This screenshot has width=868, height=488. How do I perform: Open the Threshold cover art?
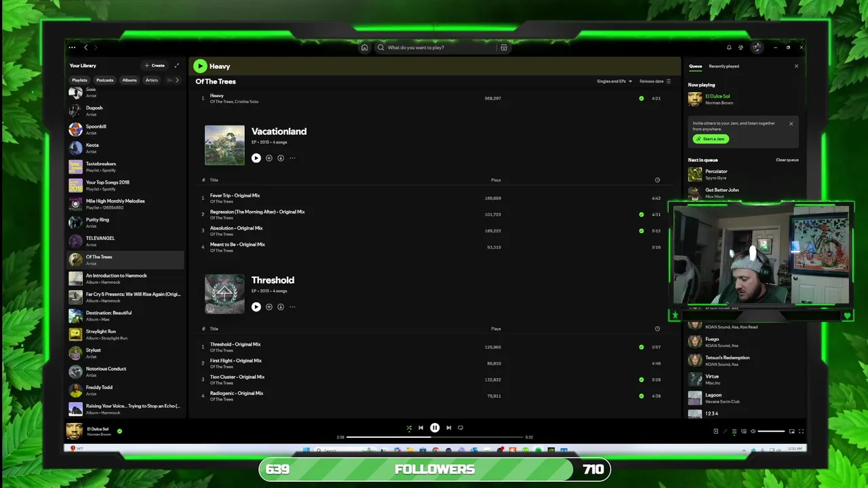(x=224, y=294)
